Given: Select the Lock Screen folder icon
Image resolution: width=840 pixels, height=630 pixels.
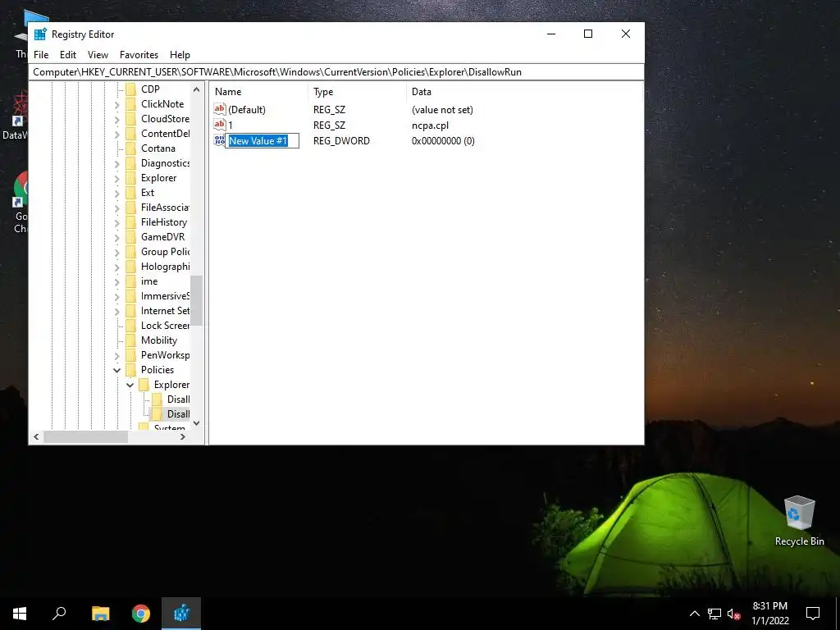Looking at the screenshot, I should pos(130,326).
